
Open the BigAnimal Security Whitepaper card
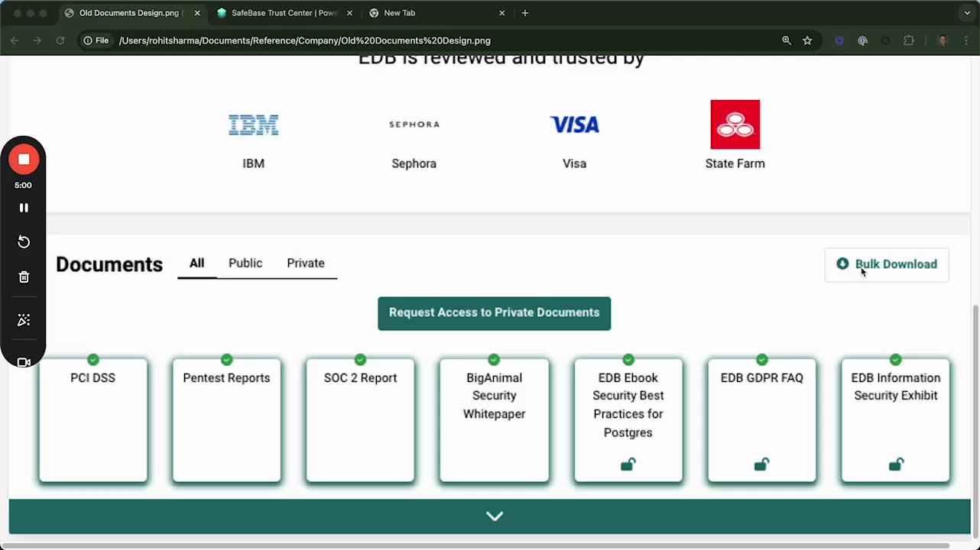pos(494,420)
